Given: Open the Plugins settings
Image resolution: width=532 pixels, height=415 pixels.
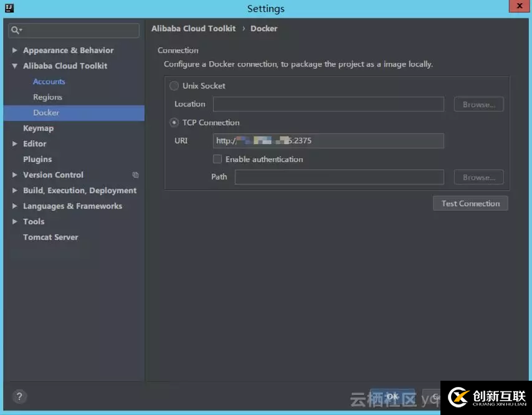Looking at the screenshot, I should (x=37, y=159).
